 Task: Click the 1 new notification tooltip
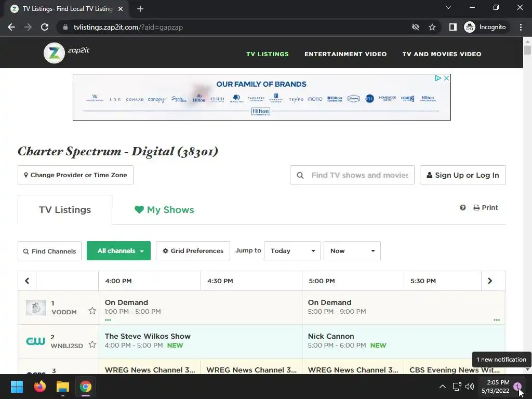click(x=501, y=360)
